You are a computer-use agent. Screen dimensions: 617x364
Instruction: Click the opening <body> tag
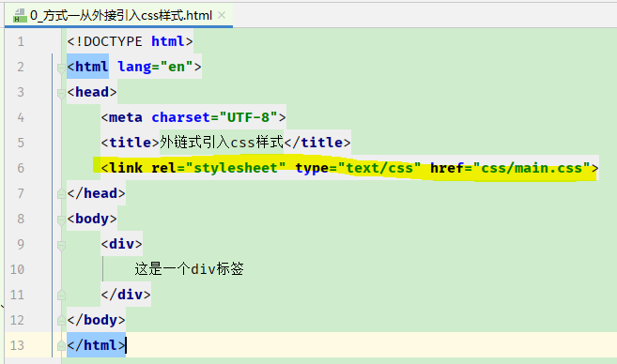coord(92,219)
